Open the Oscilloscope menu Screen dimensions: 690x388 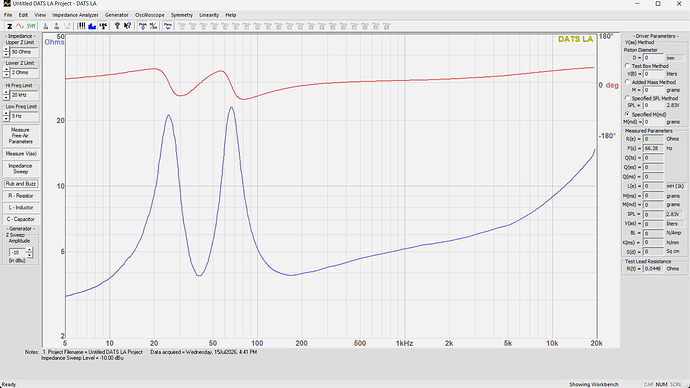coord(150,15)
